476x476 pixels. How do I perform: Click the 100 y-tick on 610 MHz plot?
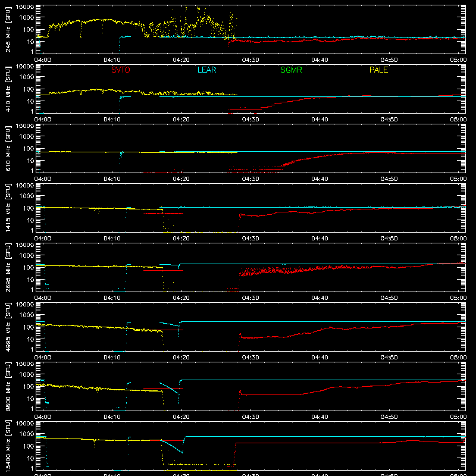click(29, 149)
